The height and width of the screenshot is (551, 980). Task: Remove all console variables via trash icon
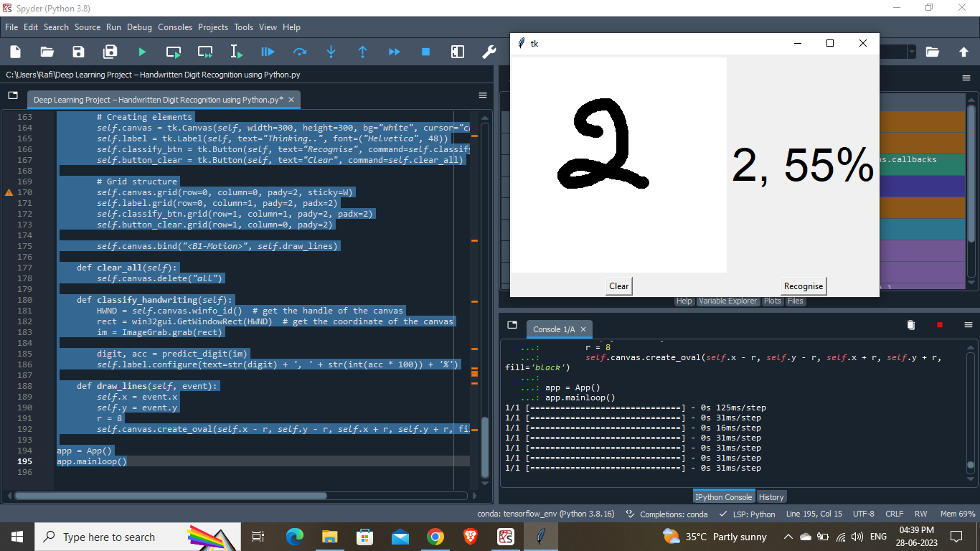pos(910,324)
